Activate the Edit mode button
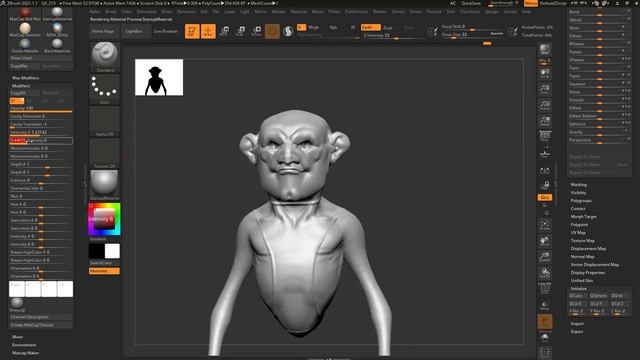Viewport: 640px width, 360px height. coord(192,31)
